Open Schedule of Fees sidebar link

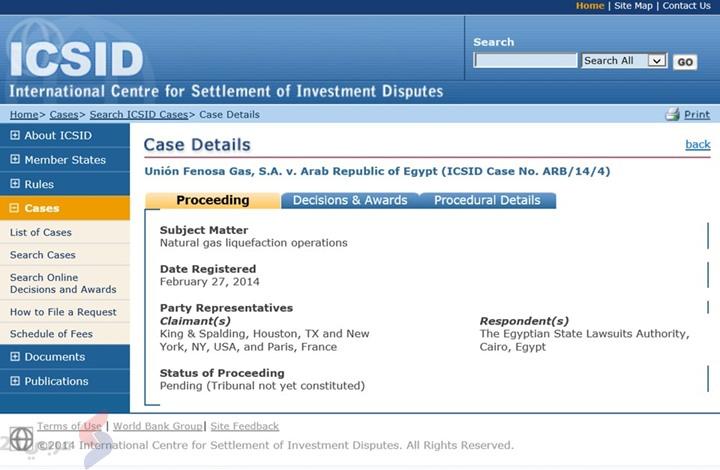point(51,334)
